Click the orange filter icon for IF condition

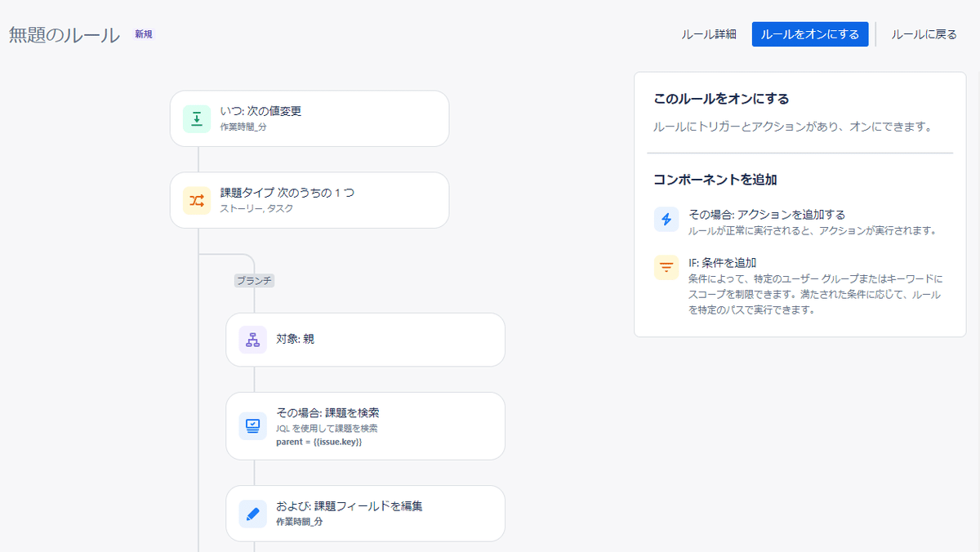click(666, 268)
